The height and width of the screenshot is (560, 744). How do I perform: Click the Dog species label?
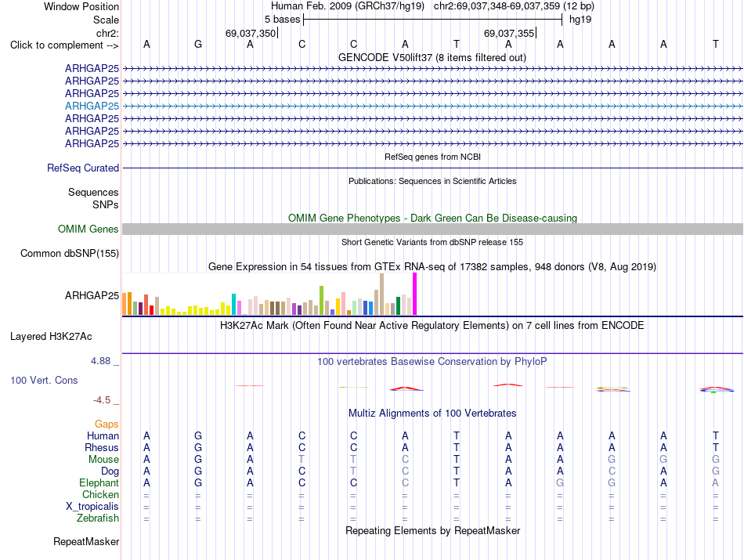[x=110, y=471]
